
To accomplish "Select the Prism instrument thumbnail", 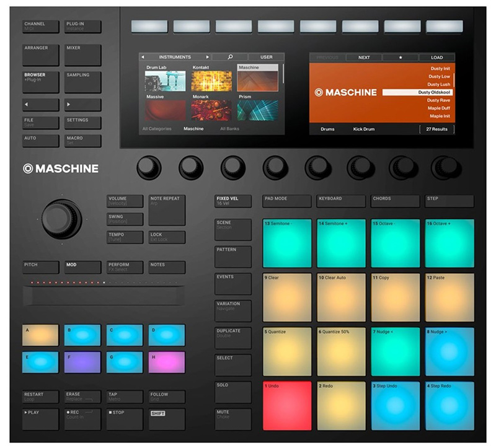I will [x=257, y=110].
